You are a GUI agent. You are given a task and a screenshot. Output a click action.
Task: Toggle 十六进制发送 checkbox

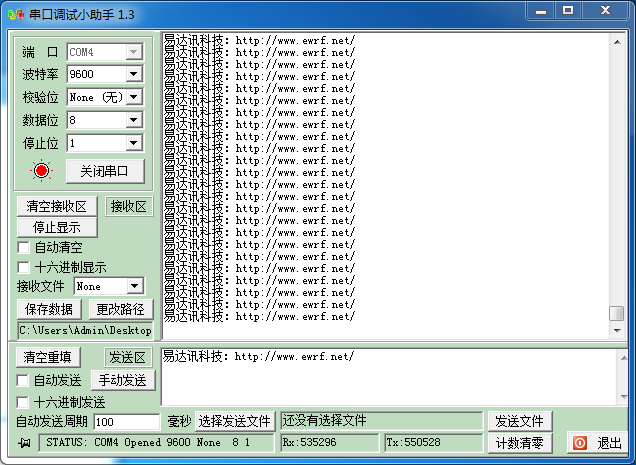[23, 403]
